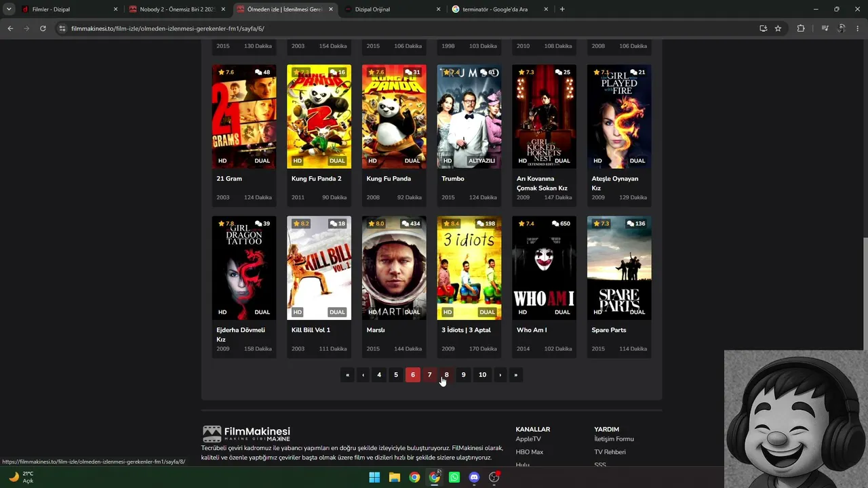Click the 'Who Am I' movie title
868x488 pixels.
coord(532,330)
